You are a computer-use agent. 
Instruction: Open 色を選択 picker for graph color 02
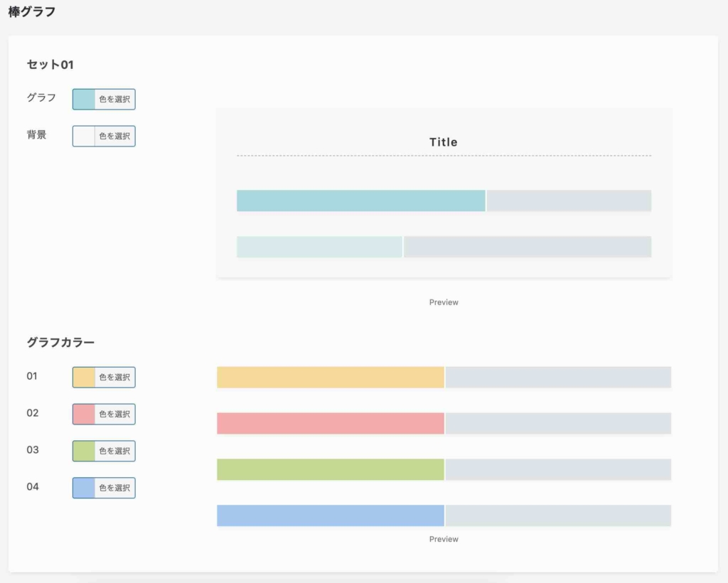pyautogui.click(x=114, y=414)
